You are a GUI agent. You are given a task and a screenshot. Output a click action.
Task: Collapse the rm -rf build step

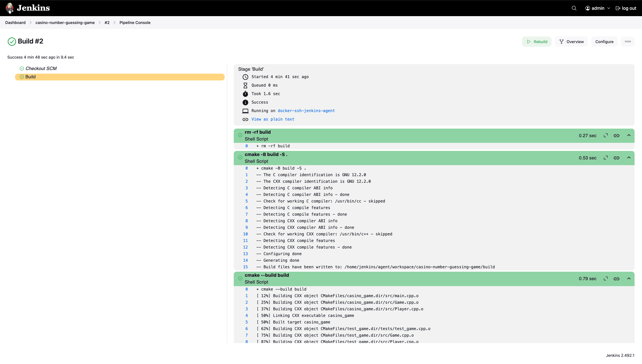pos(629,135)
